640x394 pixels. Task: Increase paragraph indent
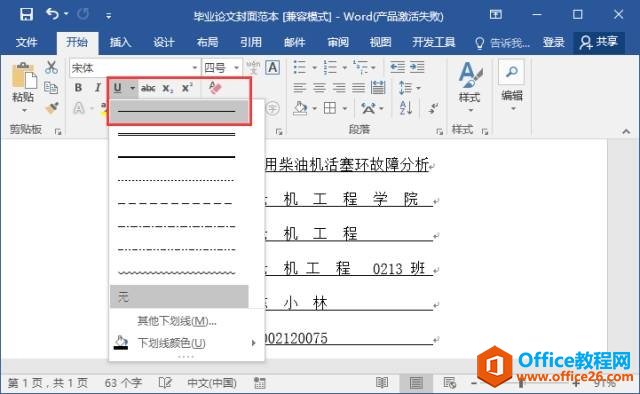pos(417,67)
